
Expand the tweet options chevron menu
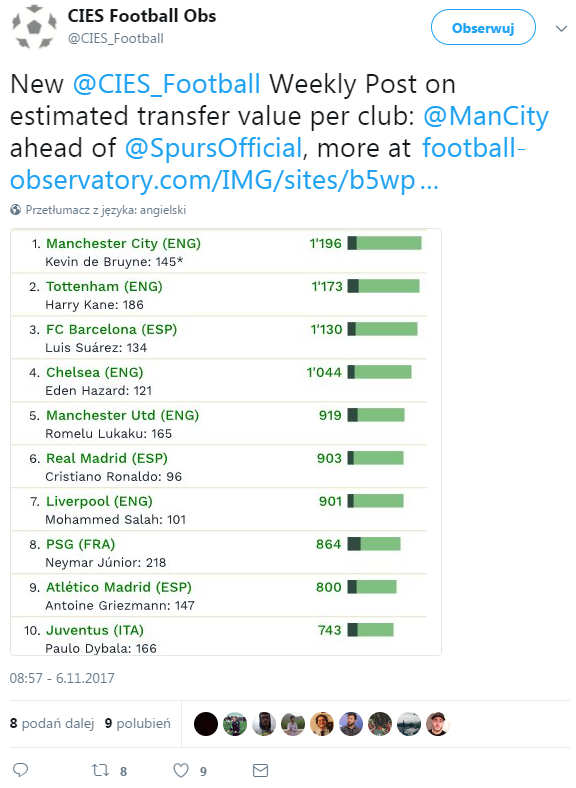tap(561, 29)
